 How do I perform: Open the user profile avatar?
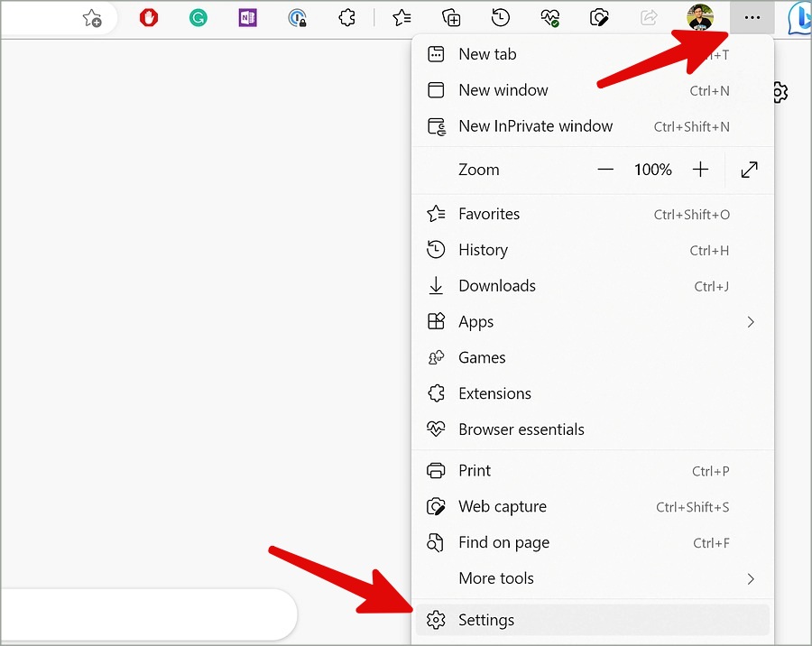(x=700, y=17)
